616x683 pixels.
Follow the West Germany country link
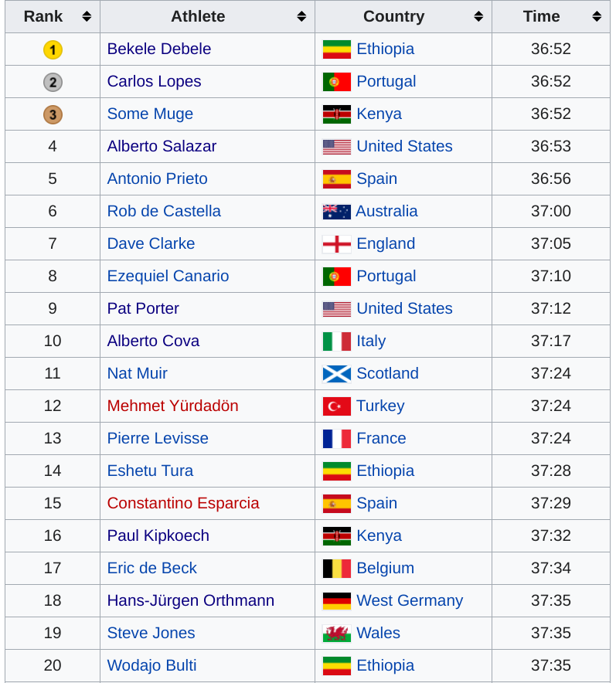[x=410, y=600]
